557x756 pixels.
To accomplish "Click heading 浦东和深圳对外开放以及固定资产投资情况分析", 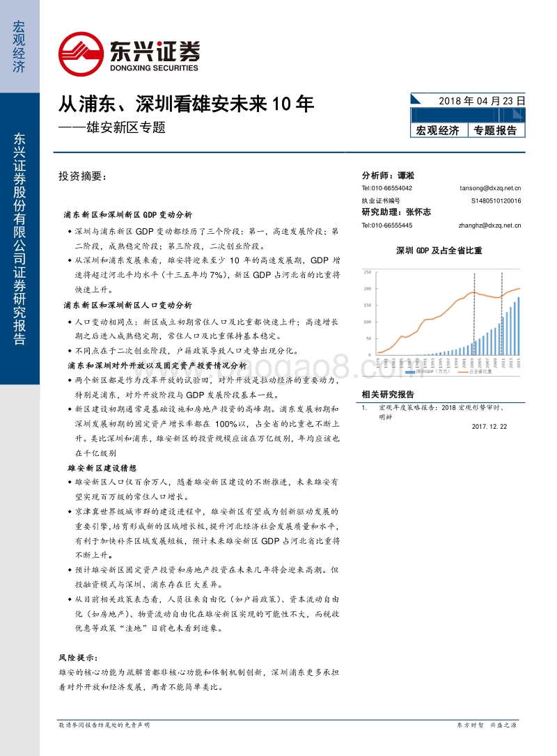I will (157, 365).
